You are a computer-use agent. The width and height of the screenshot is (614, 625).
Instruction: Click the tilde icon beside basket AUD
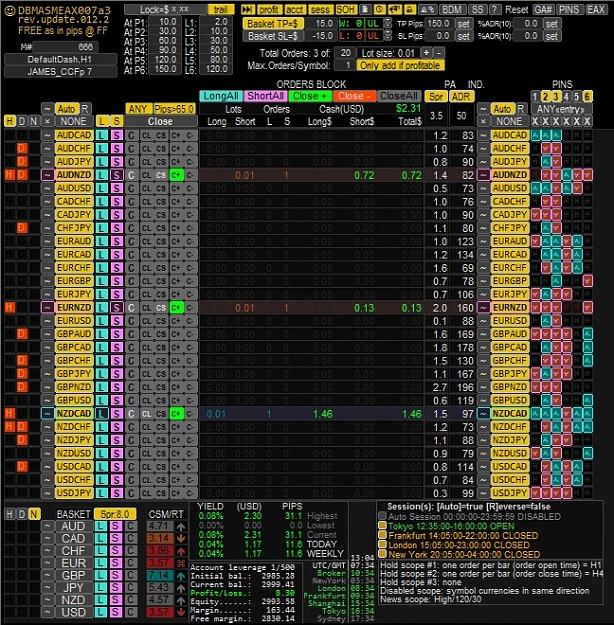click(47, 527)
